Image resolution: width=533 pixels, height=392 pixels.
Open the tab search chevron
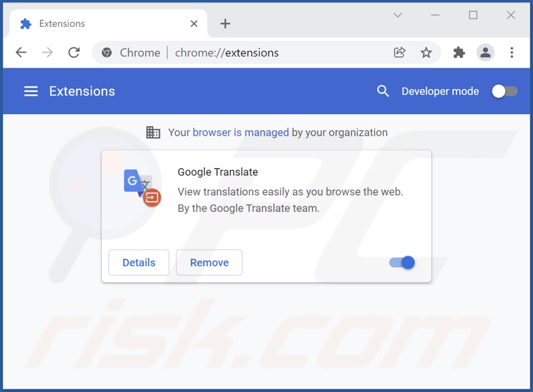tap(397, 15)
